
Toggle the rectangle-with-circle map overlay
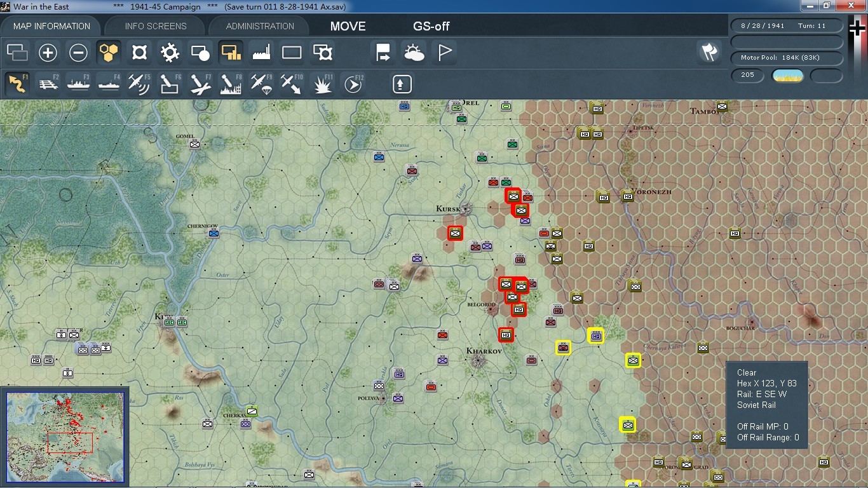click(x=200, y=53)
